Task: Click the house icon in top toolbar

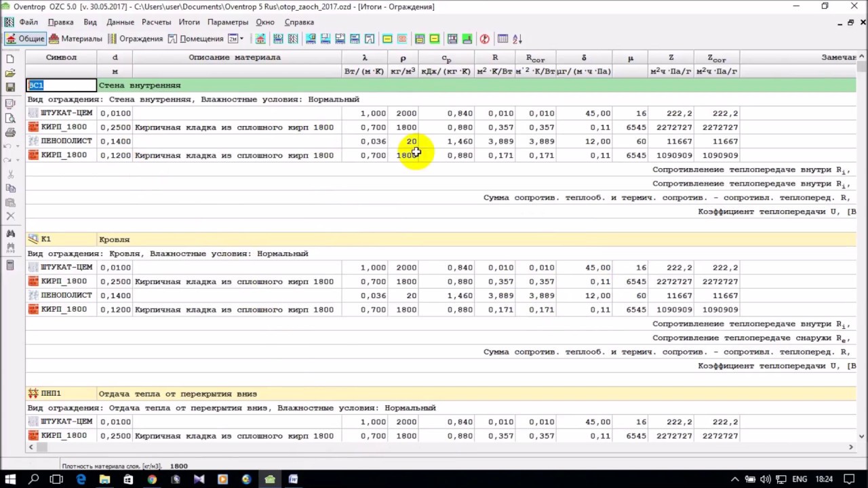Action: pyautogui.click(x=260, y=39)
